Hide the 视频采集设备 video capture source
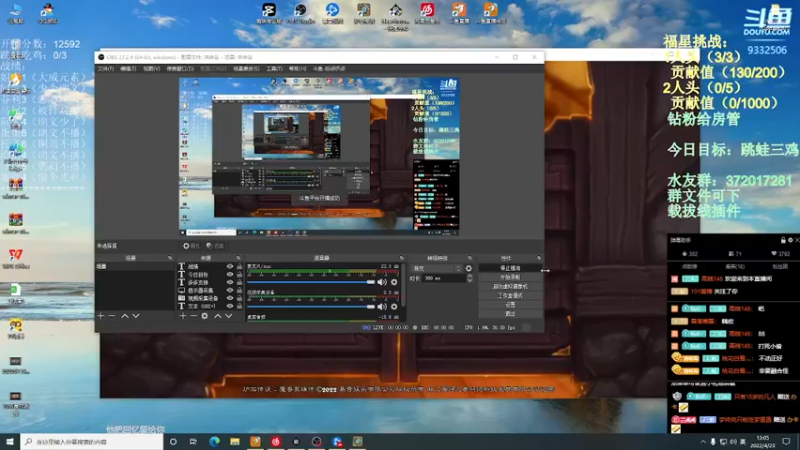Viewport: 800px width, 450px height. tap(230, 298)
